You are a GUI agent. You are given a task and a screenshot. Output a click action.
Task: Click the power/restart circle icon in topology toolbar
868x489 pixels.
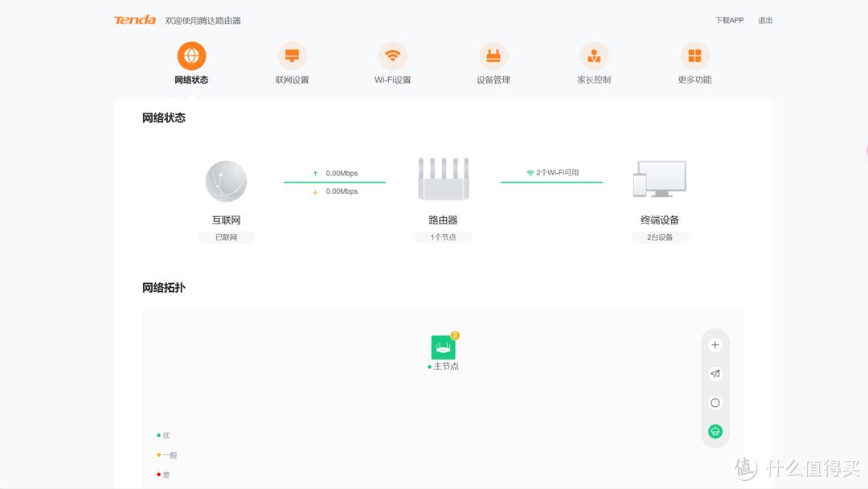[x=715, y=403]
